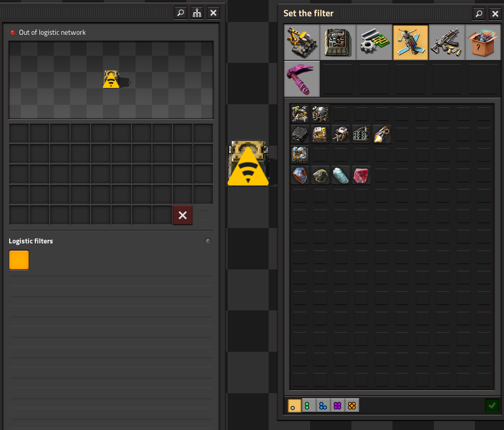This screenshot has height=430, width=504.
Task: Pick the space platform foundation tile
Action: coord(300,134)
